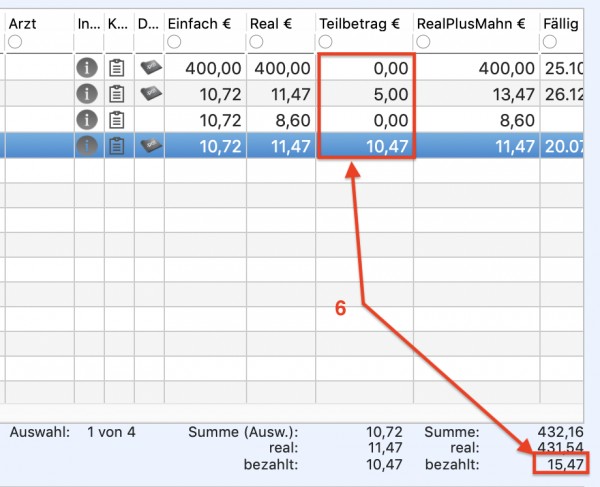Viewport: 600px width, 487px height.
Task: Select the row with Einfach 400,00
Action: pyautogui.click(x=292, y=68)
